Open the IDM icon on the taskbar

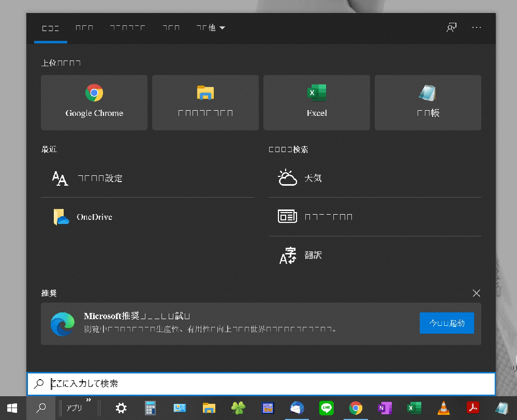[x=268, y=408]
